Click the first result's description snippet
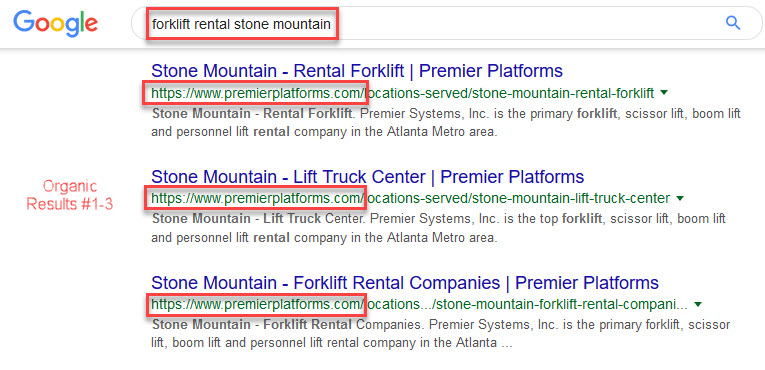This screenshot has height=370, width=765. [446, 123]
